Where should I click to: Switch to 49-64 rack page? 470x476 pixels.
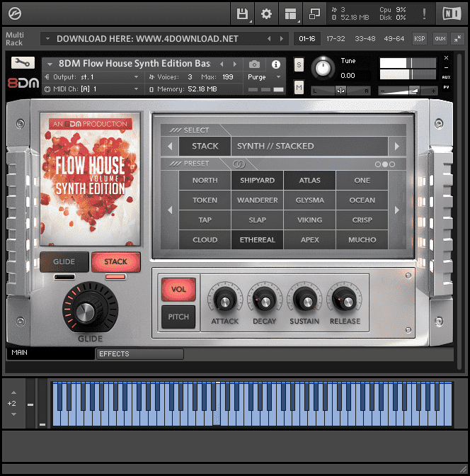tap(394, 39)
